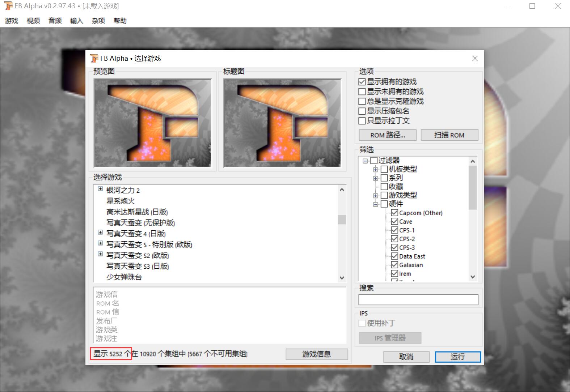570x392 pixels.
Task: Collapse the 硬件 filter node
Action: pyautogui.click(x=376, y=204)
